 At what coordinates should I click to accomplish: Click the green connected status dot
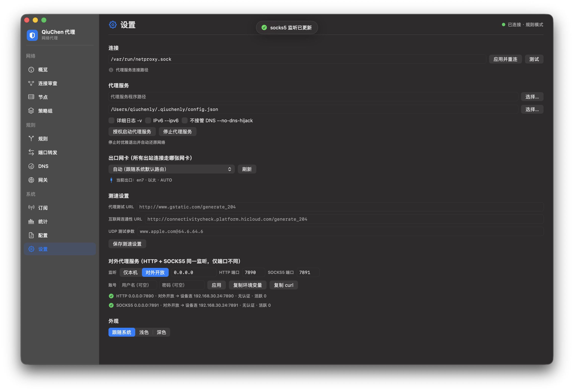pyautogui.click(x=503, y=25)
